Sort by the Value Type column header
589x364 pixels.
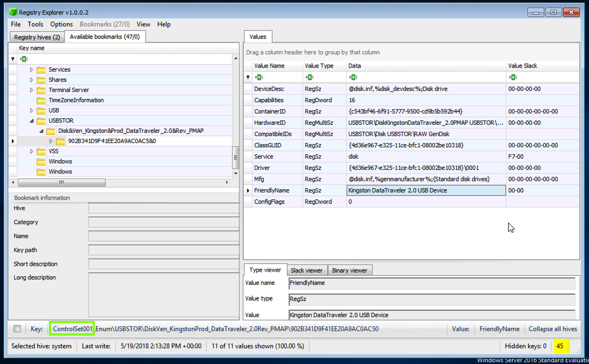pos(319,66)
